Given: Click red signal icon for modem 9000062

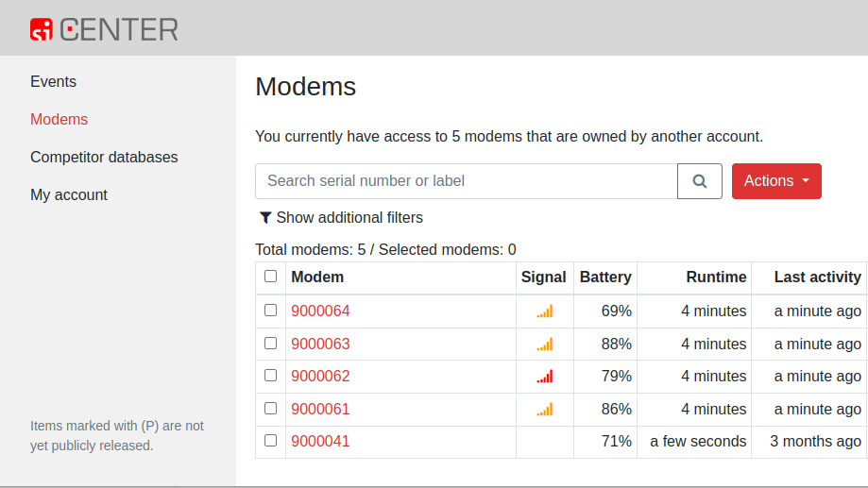Looking at the screenshot, I should 545,377.
